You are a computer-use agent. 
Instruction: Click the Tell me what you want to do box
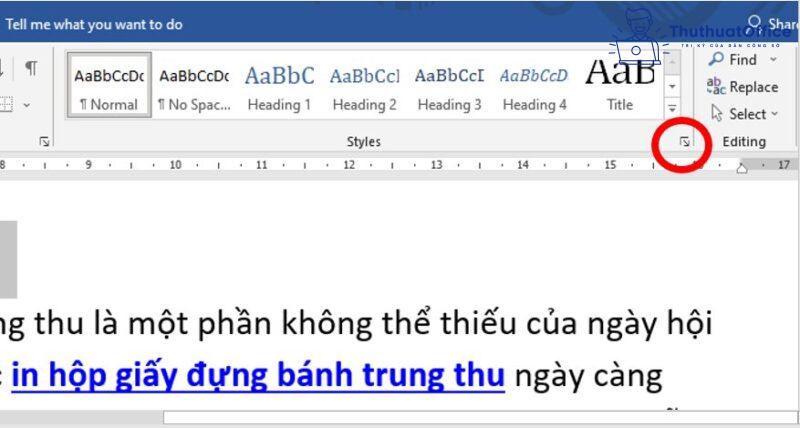coord(94,24)
